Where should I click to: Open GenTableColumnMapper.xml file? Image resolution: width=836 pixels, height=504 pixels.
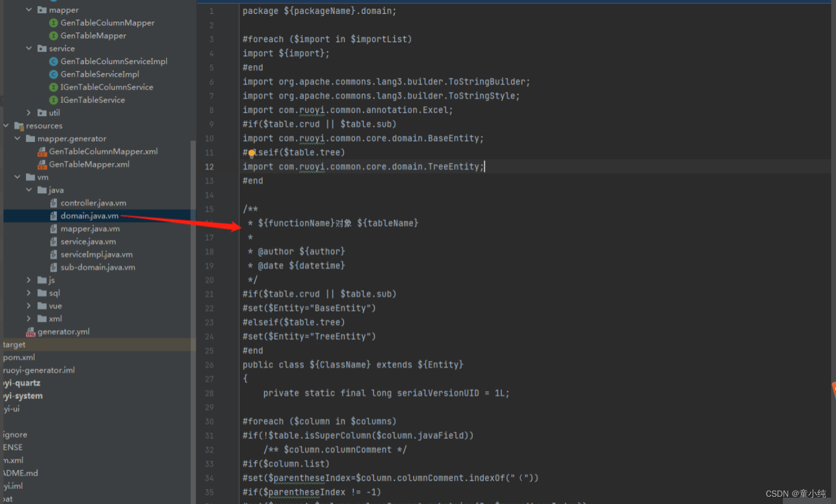[103, 152]
